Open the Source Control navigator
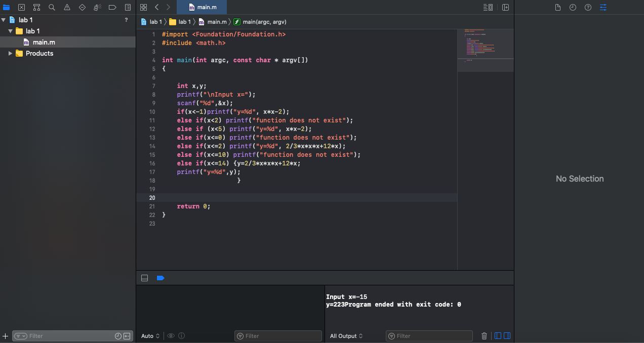The image size is (644, 343). tap(21, 7)
